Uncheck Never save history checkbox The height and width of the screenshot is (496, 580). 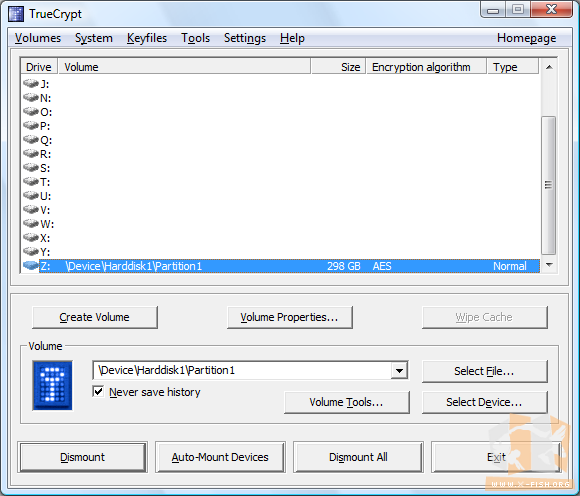[x=98, y=391]
